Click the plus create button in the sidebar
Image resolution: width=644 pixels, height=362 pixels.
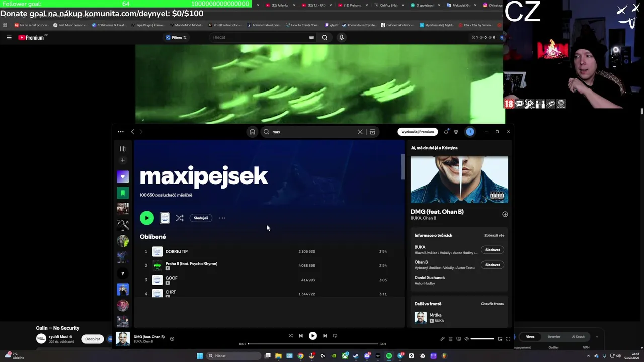(122, 160)
